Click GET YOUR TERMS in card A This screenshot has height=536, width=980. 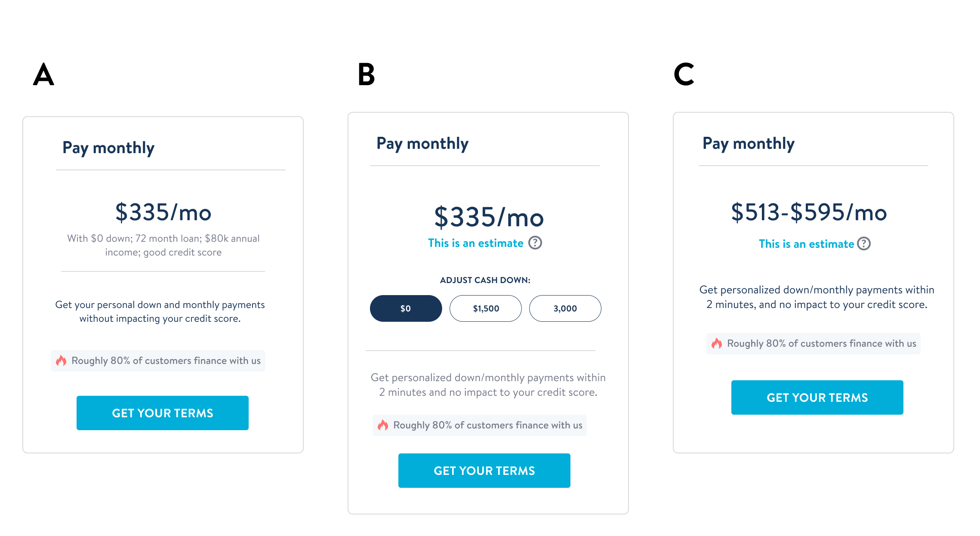point(163,413)
